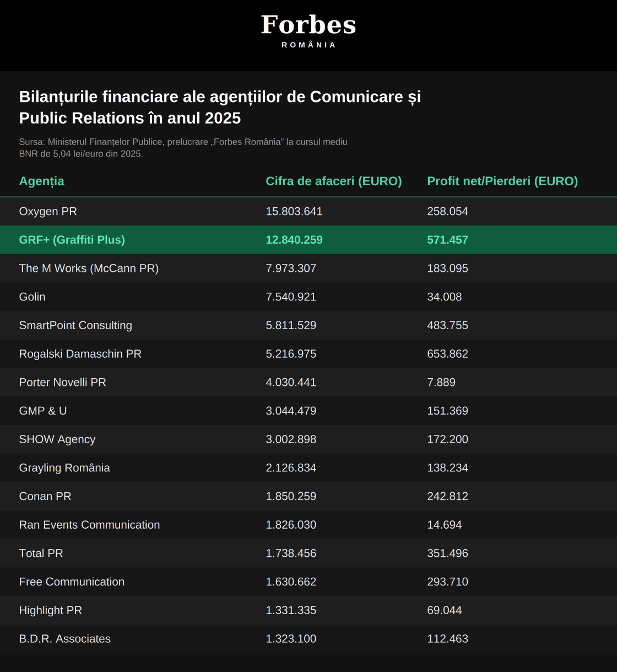
Task: Select the Golin agency name
Action: (x=33, y=297)
